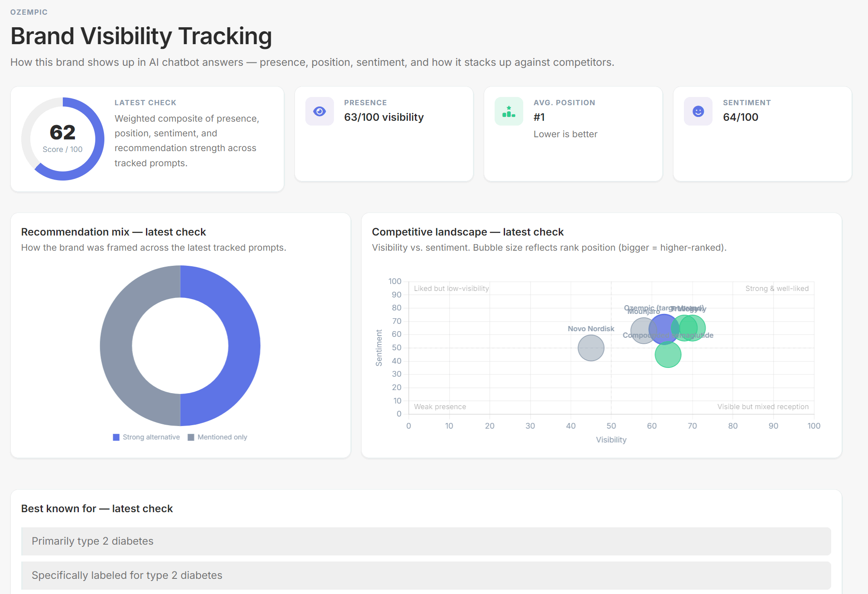Click the blue Strong alternative donut segment
868x594 pixels.
point(244,345)
